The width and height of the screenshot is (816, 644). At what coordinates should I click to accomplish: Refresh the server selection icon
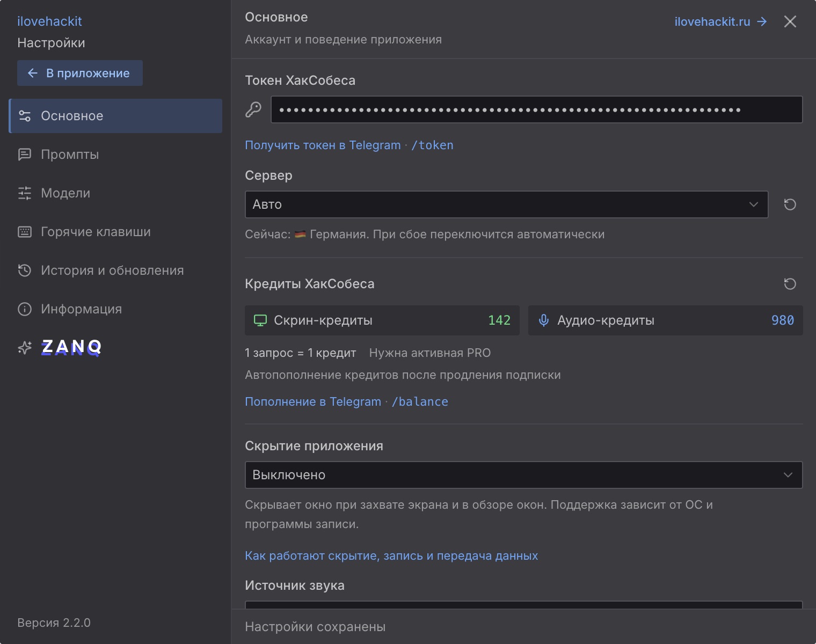click(x=790, y=204)
